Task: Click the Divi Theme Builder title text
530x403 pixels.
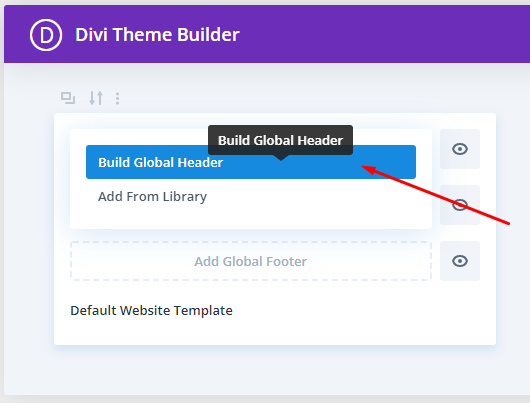Action: click(x=158, y=34)
